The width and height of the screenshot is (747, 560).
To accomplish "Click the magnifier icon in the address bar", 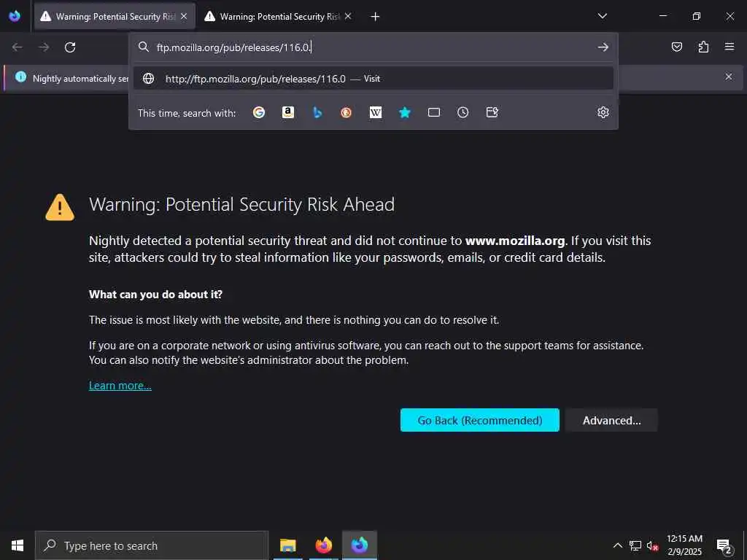I will coord(144,47).
